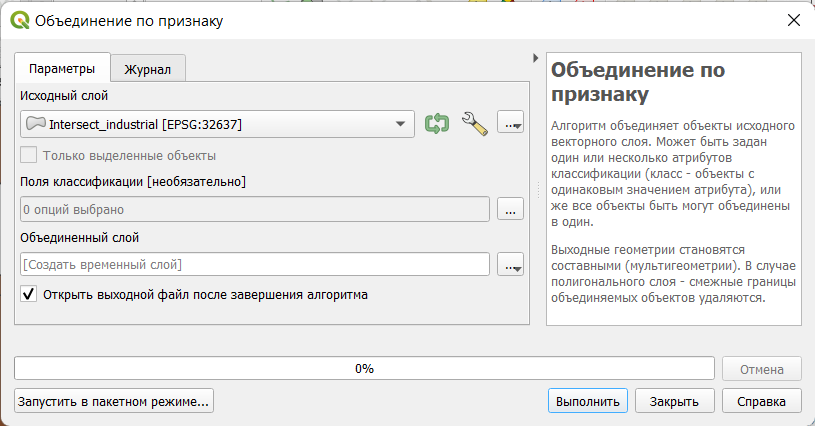Click the Объединенный слой label
815x426 pixels.
[80, 237]
